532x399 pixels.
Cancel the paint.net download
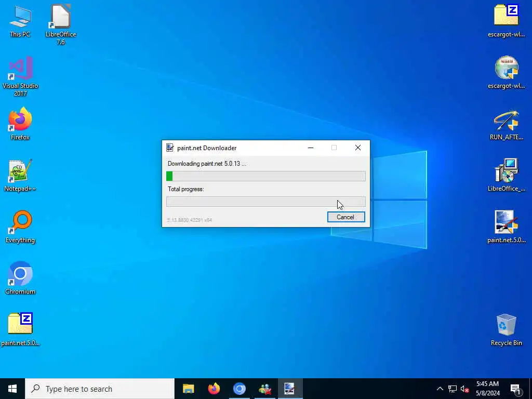tap(345, 217)
